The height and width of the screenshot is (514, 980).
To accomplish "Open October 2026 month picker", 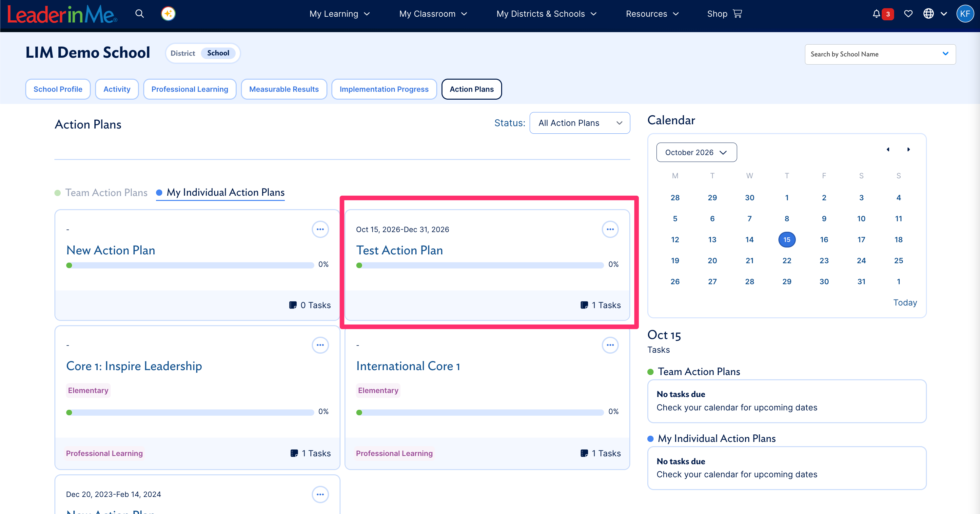I will pyautogui.click(x=696, y=152).
